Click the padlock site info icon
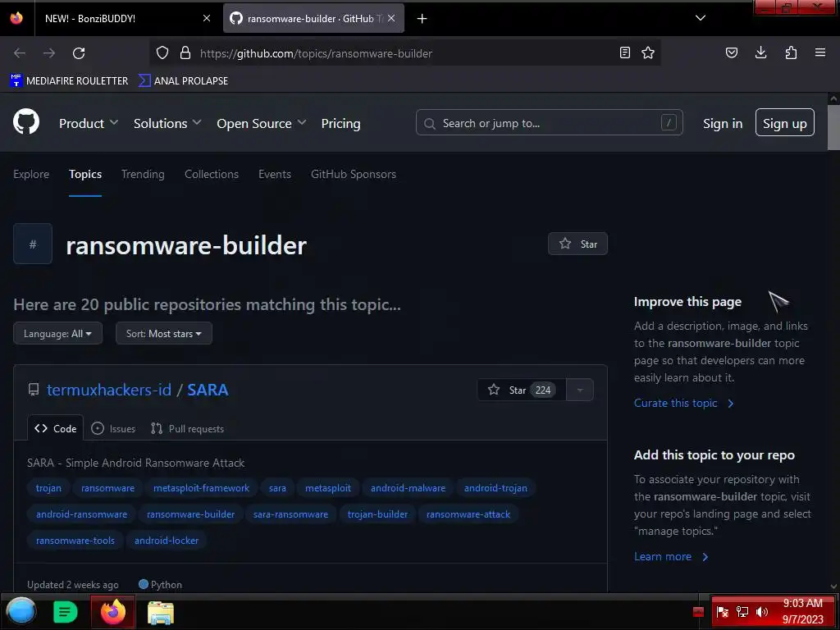 coord(185,52)
